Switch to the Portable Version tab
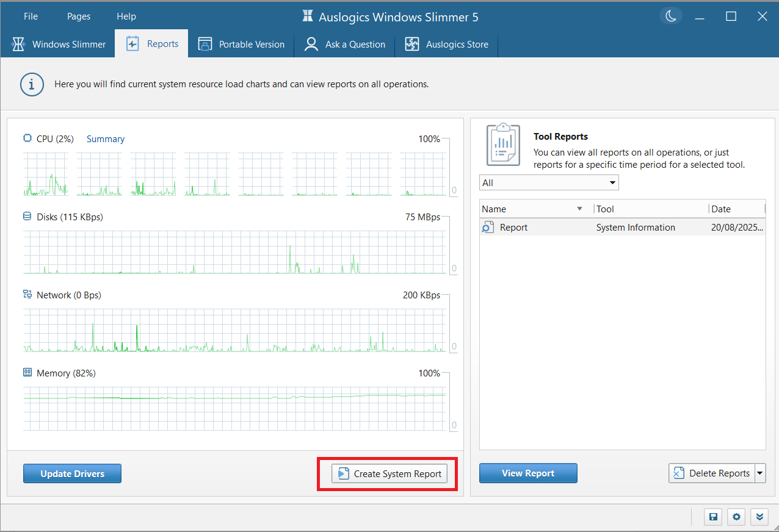 [x=242, y=44]
